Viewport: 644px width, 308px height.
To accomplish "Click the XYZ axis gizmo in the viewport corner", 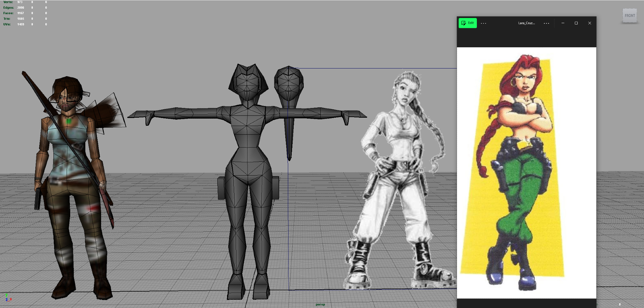I will click(x=8, y=298).
